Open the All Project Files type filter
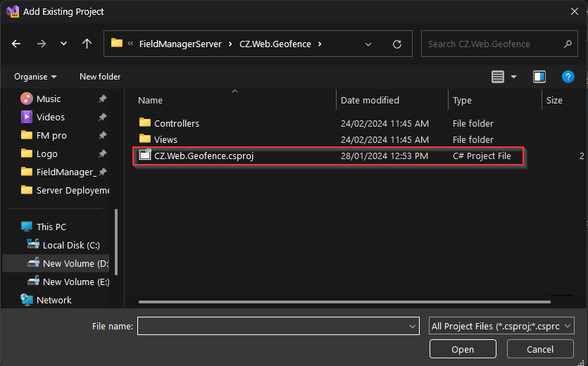This screenshot has height=366, width=588. coord(501,327)
